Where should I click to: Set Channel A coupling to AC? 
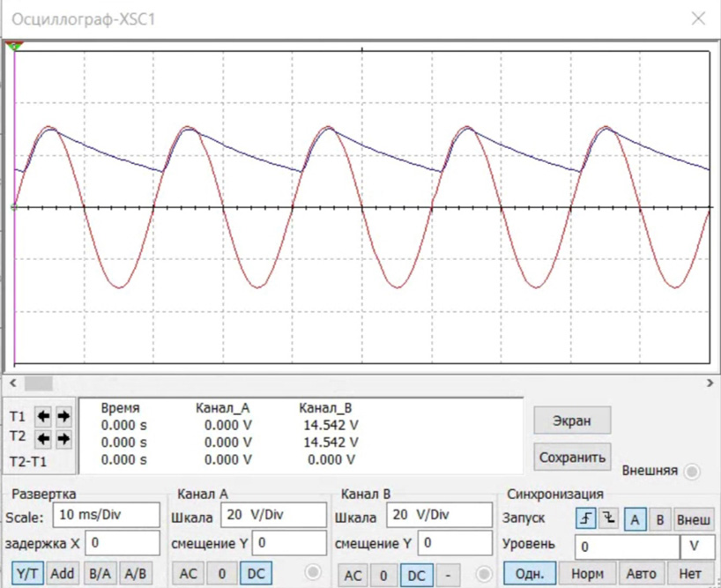(x=188, y=574)
